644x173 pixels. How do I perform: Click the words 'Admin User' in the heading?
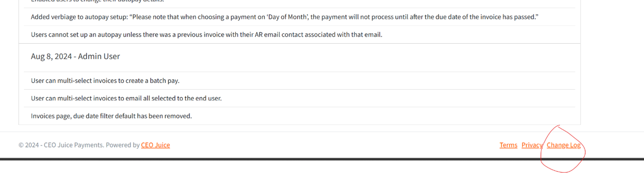pyautogui.click(x=99, y=56)
